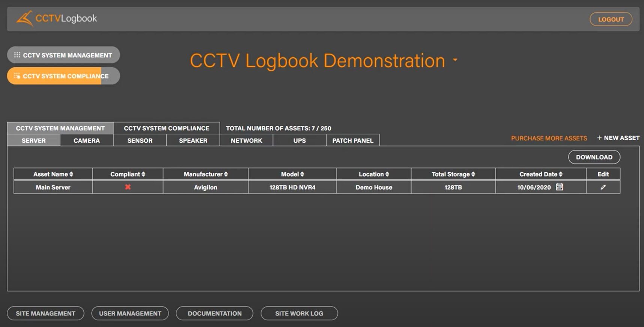Open Site Work Log
This screenshot has height=327, width=644.
tap(299, 313)
